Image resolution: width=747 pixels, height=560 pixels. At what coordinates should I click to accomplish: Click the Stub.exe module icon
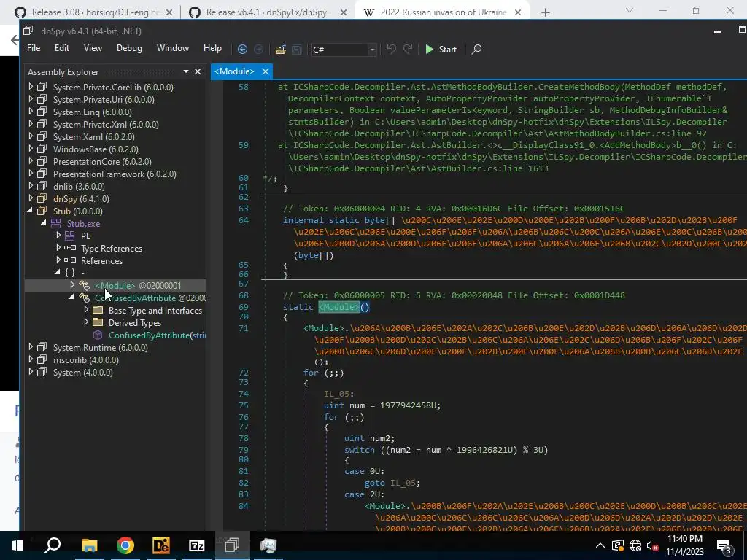[55, 223]
